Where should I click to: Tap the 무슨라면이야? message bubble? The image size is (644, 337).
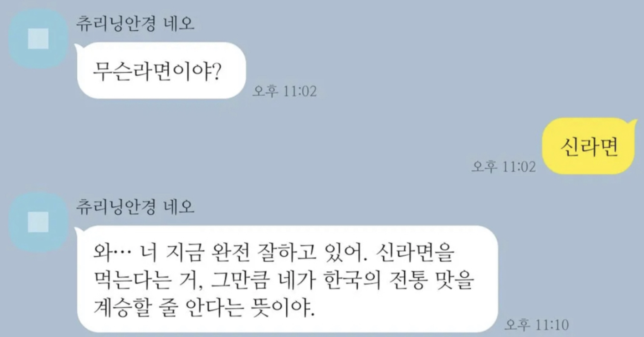pyautogui.click(x=162, y=70)
